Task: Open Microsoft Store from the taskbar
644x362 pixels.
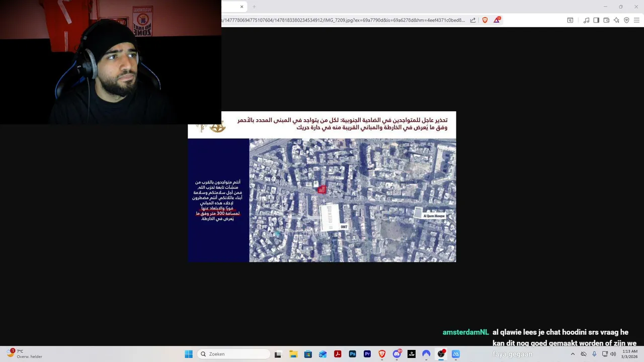Action: [x=308, y=354]
